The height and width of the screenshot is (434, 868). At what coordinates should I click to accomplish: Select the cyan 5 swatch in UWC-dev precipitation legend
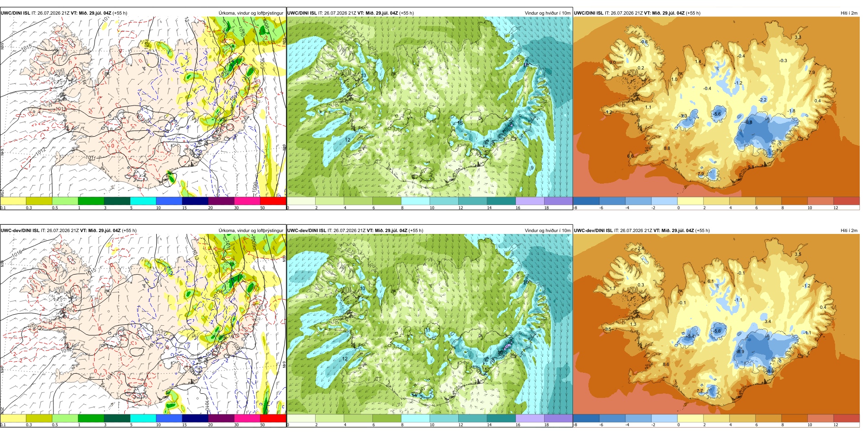tap(143, 418)
